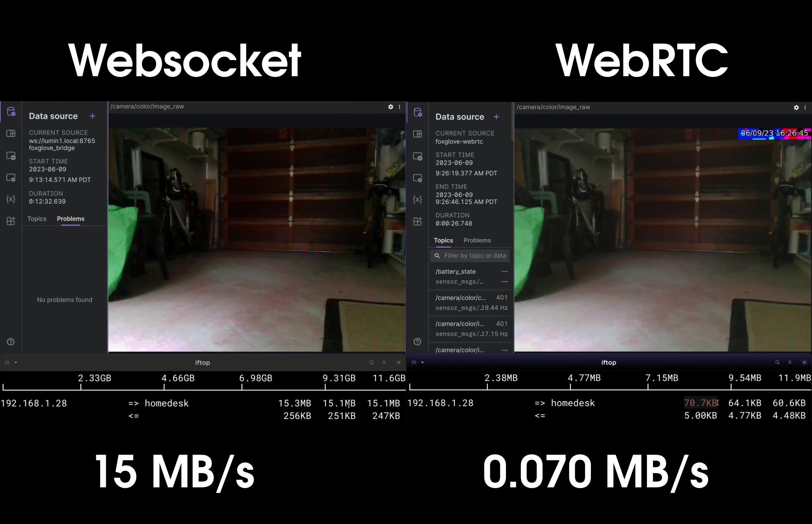Open three-dot menu of left image panel
The image size is (812, 524).
(x=399, y=107)
